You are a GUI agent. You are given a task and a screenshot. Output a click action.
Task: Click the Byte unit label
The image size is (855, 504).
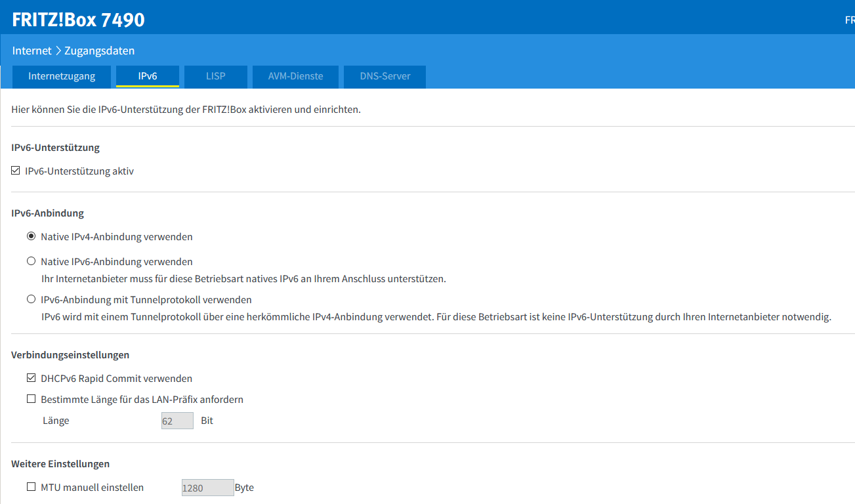pos(244,488)
